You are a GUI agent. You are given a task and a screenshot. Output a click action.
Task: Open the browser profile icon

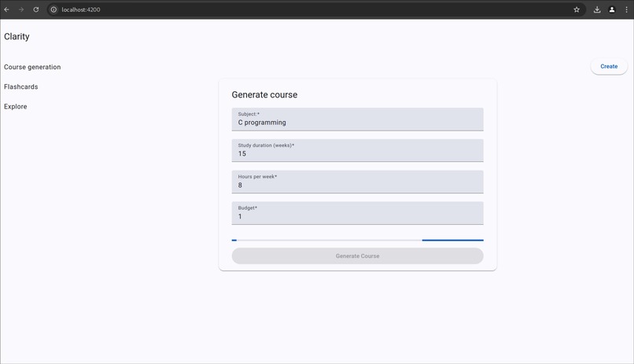[612, 9]
